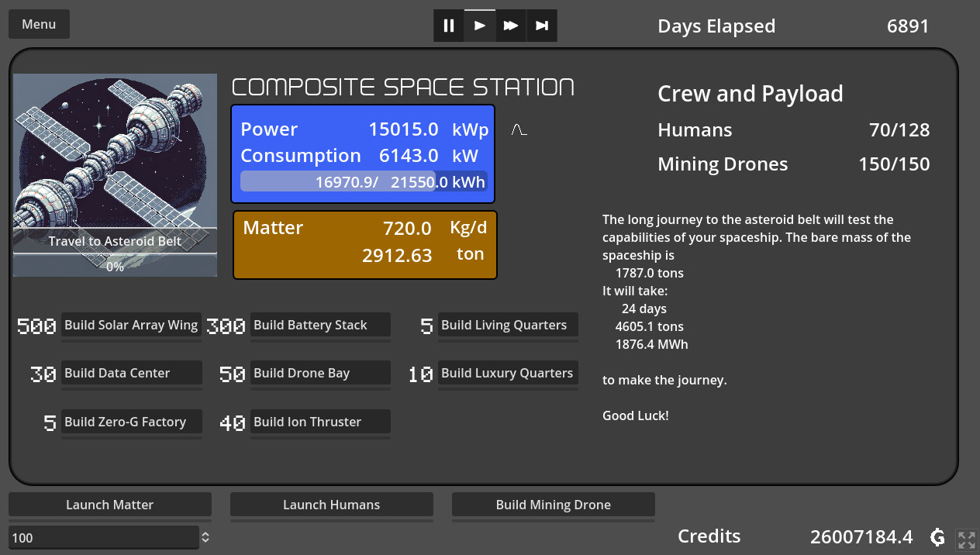Click the Matter rate 720.0 value

coord(407,229)
